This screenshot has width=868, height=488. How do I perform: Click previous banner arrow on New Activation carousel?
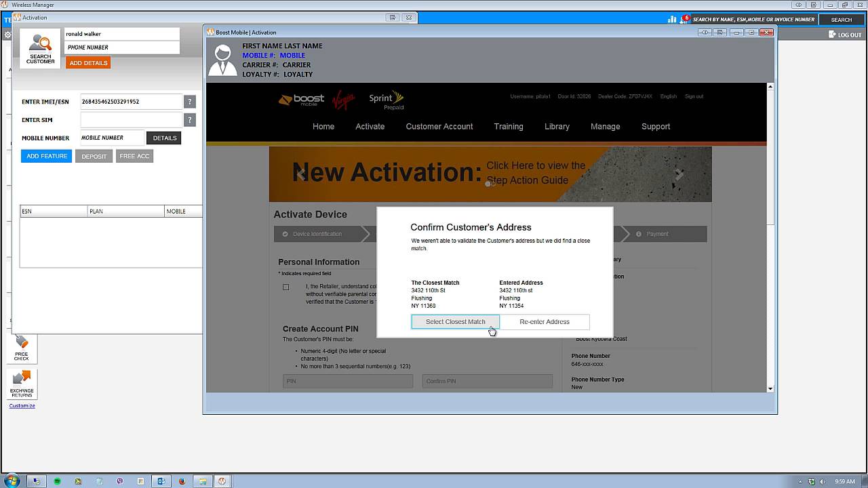click(x=301, y=174)
